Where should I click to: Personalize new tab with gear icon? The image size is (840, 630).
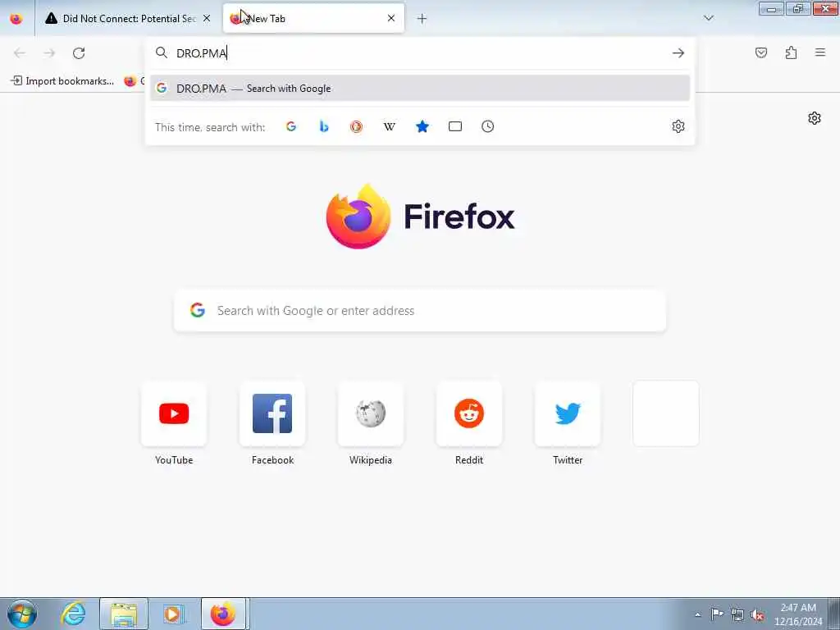815,118
